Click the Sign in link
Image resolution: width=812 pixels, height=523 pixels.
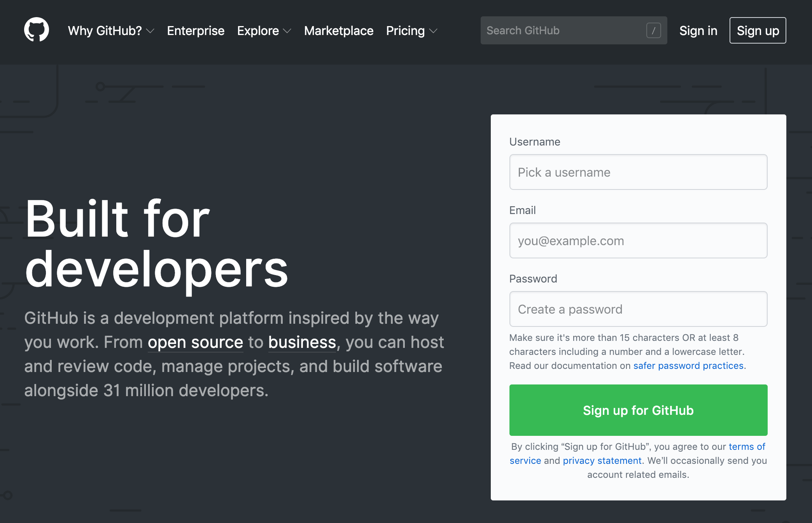coord(698,31)
